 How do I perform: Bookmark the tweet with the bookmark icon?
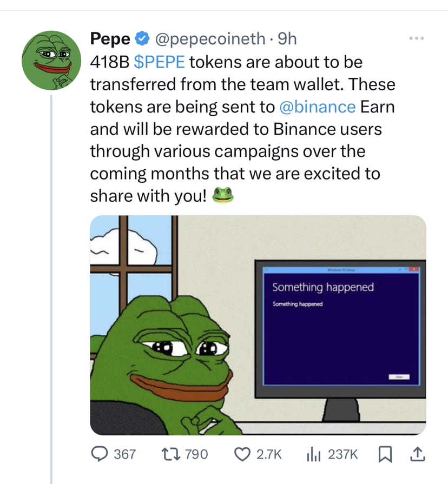click(x=385, y=454)
